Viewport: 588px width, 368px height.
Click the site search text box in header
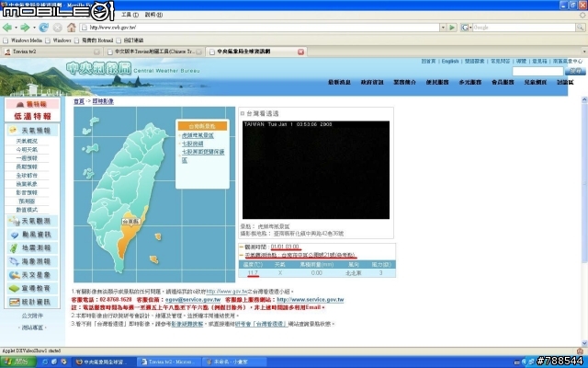(x=537, y=71)
